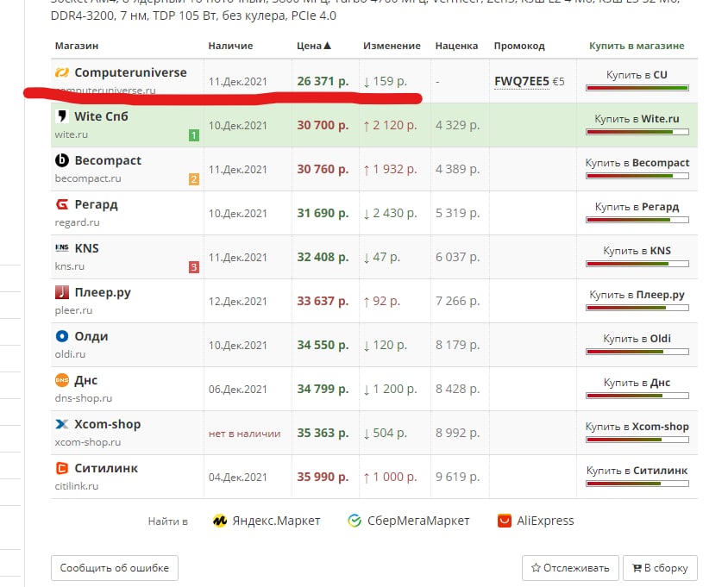Sort by Наценка column header

click(456, 46)
